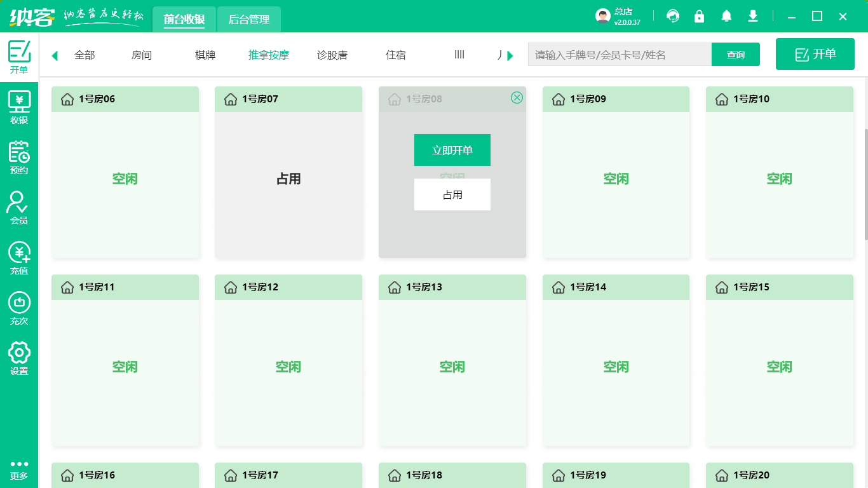Open the customer service headset icon
Screen dimensions: 868x488
click(x=673, y=16)
